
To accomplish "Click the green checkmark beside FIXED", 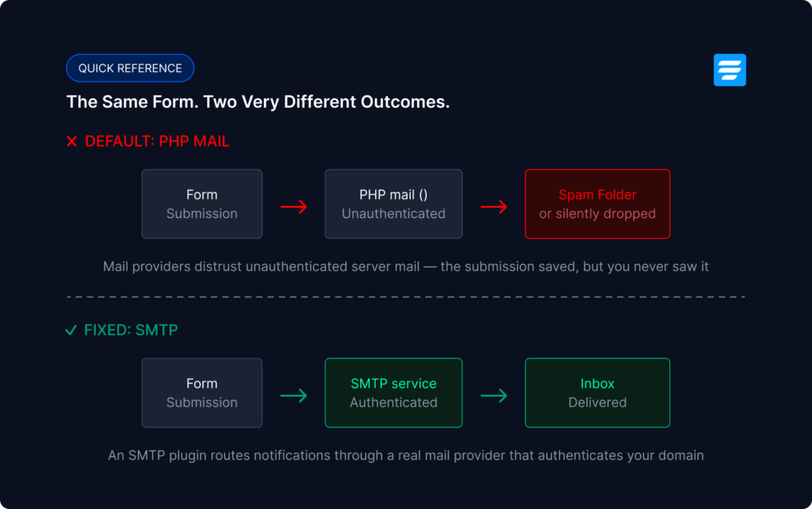I will pyautogui.click(x=71, y=330).
